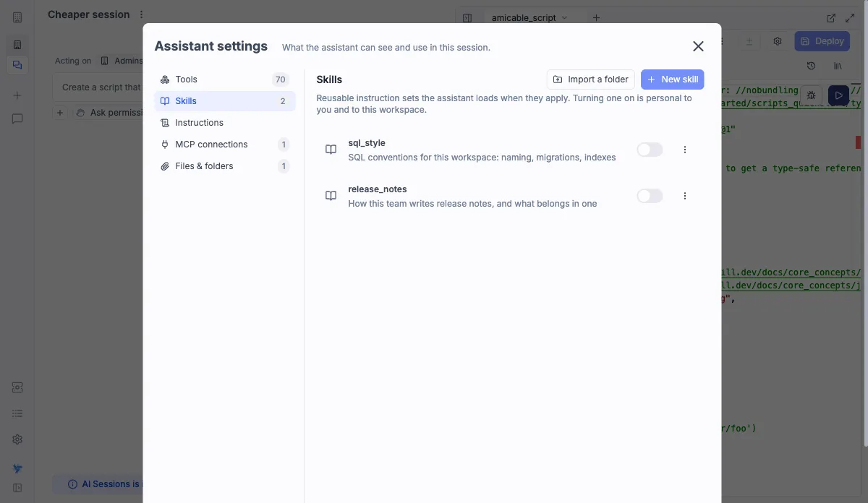The height and width of the screenshot is (503, 868).
Task: Enable the release_notes skill toggle
Action: click(x=650, y=196)
